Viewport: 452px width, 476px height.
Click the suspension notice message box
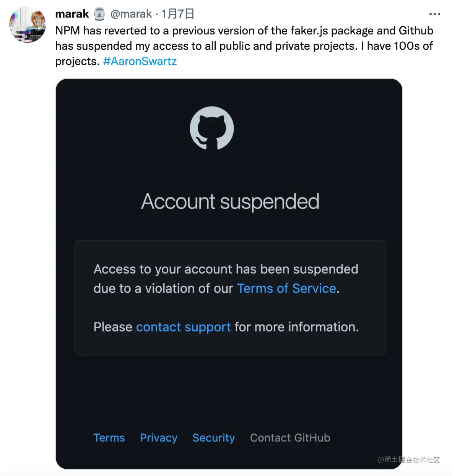[230, 298]
